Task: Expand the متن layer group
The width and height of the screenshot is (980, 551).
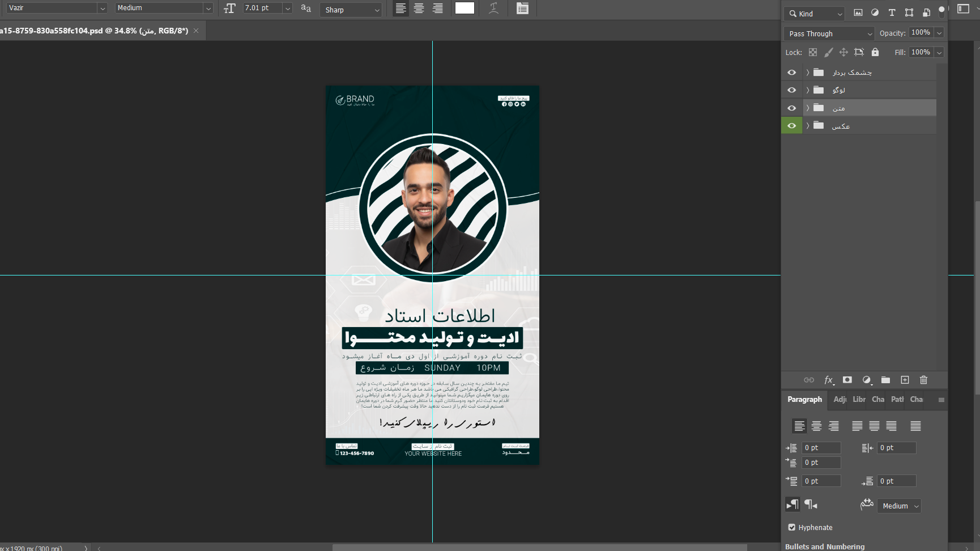Action: pyautogui.click(x=808, y=108)
